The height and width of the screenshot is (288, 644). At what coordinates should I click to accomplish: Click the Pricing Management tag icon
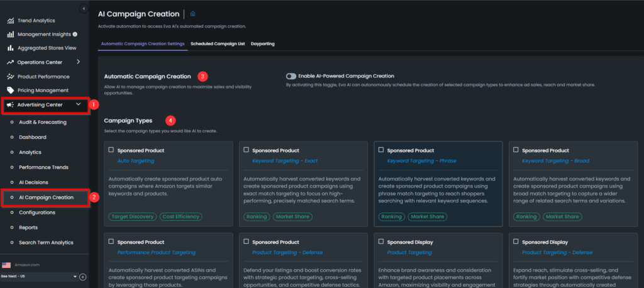click(x=11, y=91)
